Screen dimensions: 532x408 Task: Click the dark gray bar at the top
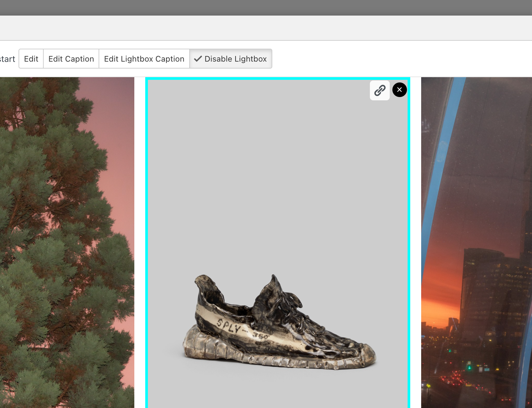click(x=265, y=7)
